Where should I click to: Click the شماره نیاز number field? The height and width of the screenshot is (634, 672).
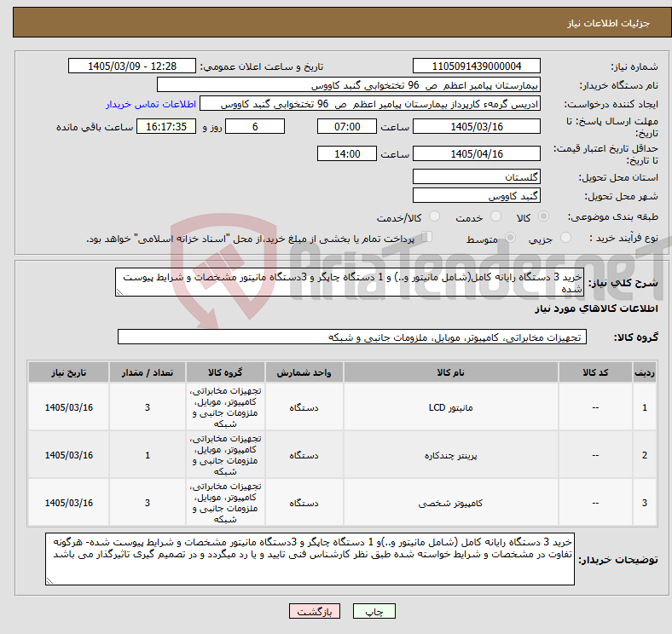[x=476, y=66]
